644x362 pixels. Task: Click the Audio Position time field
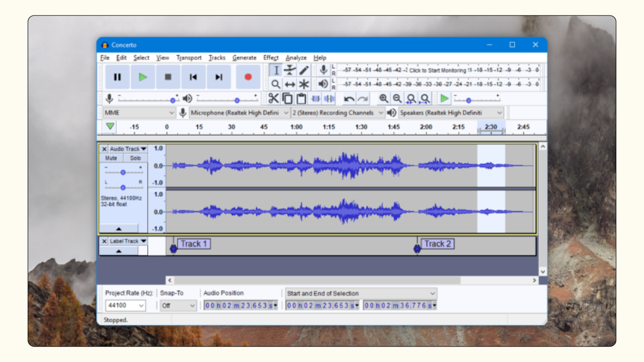[x=241, y=305]
